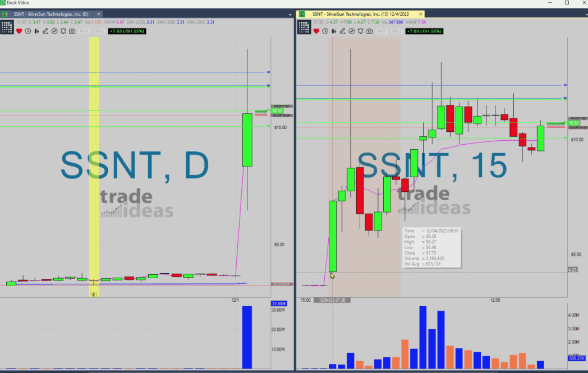Click the 'Vol 347.98K' reading on 15-minute chart
Screen dimensions: 588x373
point(392,22)
